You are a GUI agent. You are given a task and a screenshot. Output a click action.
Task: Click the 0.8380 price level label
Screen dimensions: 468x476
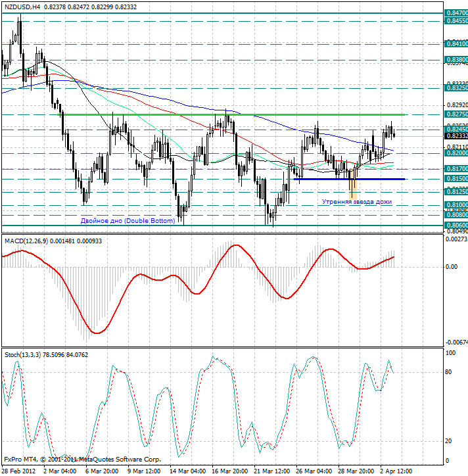click(x=456, y=59)
